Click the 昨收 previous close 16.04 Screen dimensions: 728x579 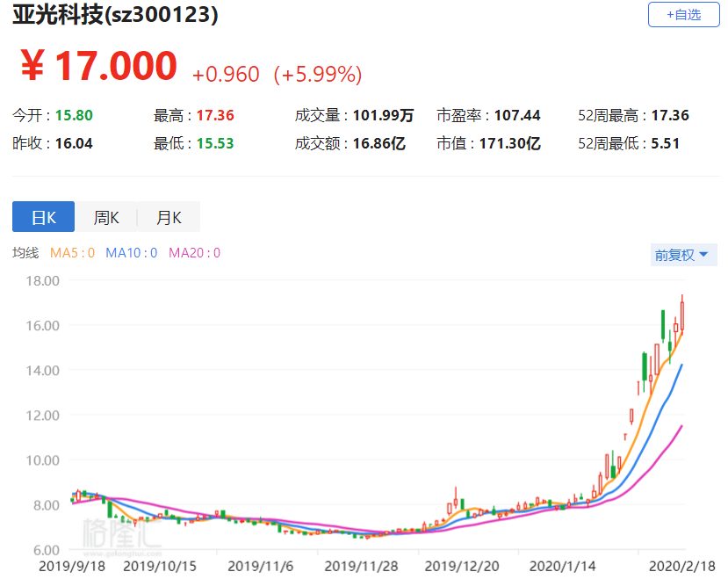74,143
